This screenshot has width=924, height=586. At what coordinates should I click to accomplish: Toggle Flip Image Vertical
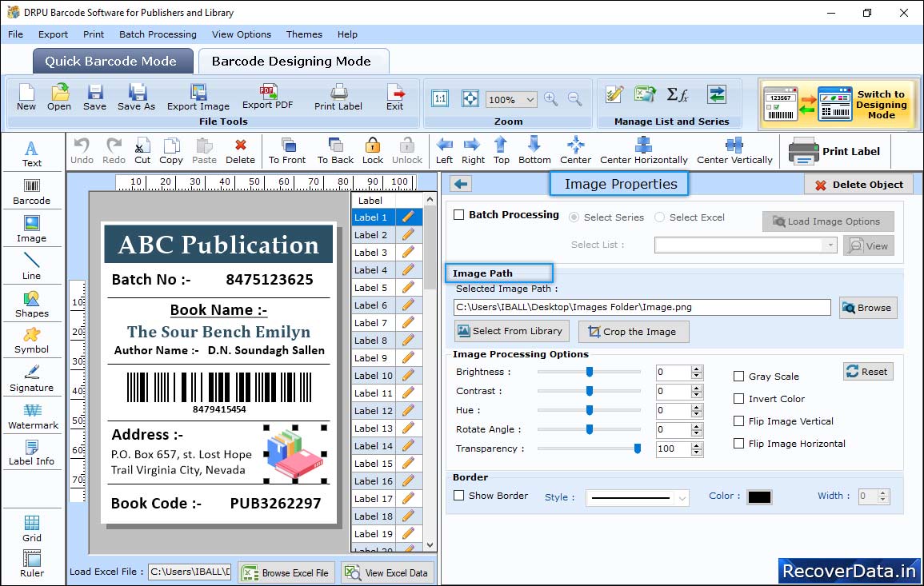[738, 421]
